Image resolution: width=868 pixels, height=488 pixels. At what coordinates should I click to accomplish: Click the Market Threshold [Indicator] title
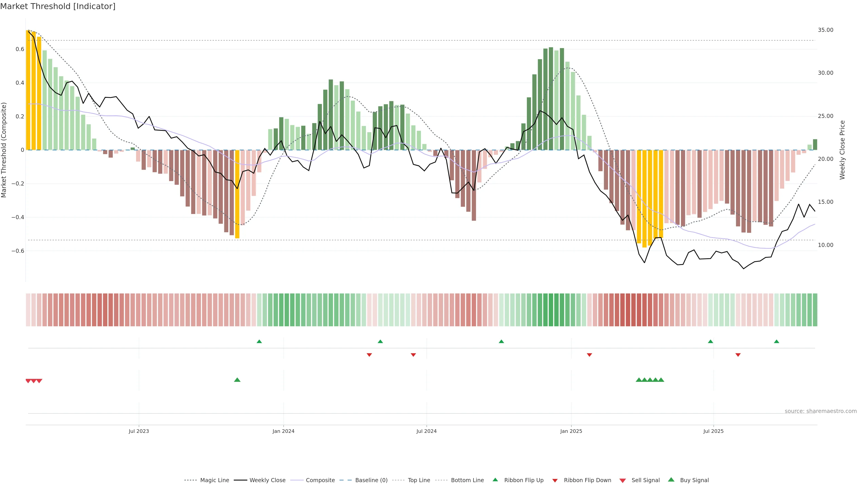tap(58, 6)
